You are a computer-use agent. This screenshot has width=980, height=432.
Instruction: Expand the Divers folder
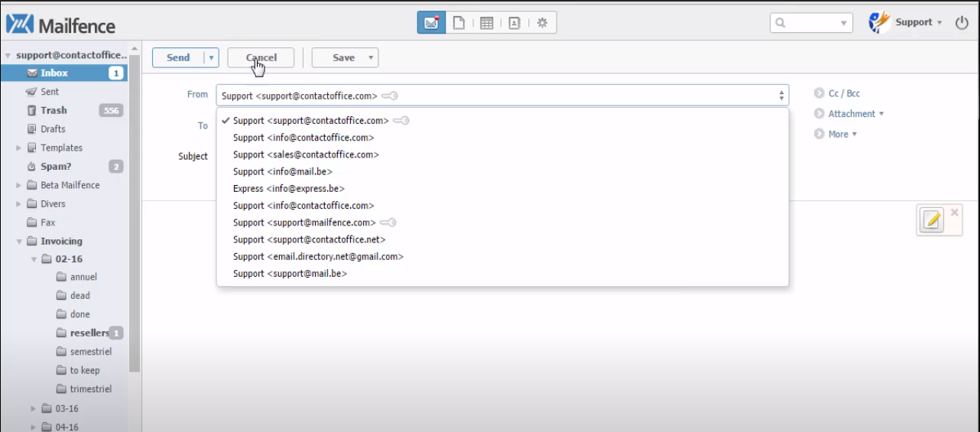[18, 204]
